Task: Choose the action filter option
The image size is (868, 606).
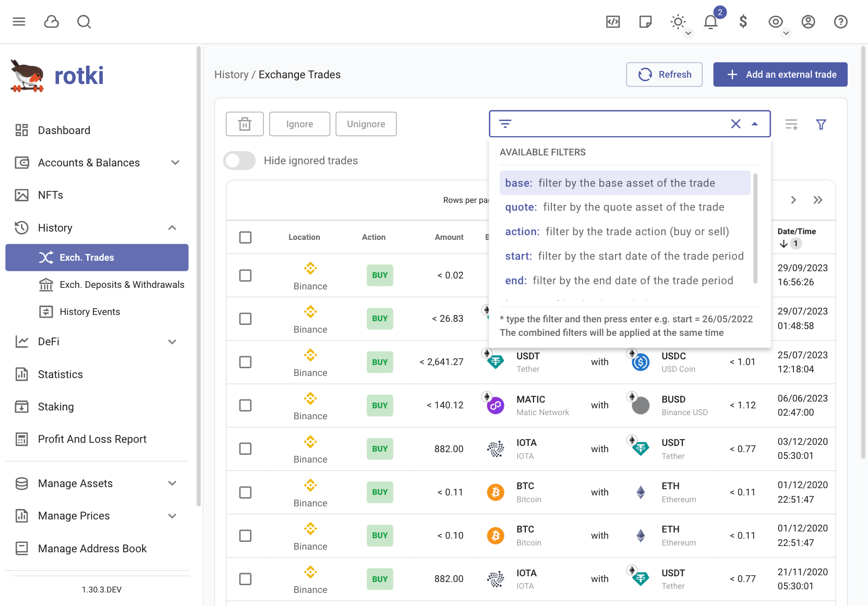Action: click(625, 232)
